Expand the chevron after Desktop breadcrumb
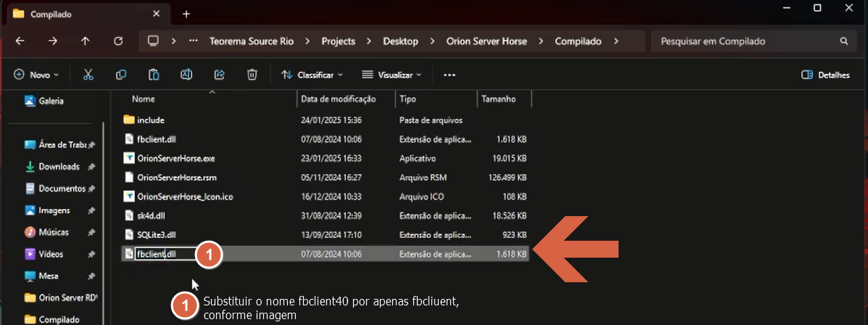Screen dimensions: 868x325 point(431,41)
